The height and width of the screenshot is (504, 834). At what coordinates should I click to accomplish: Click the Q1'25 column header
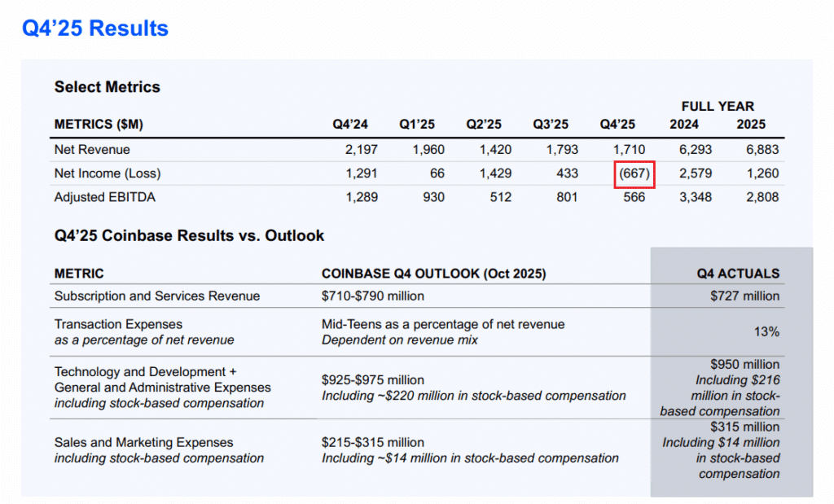417,125
